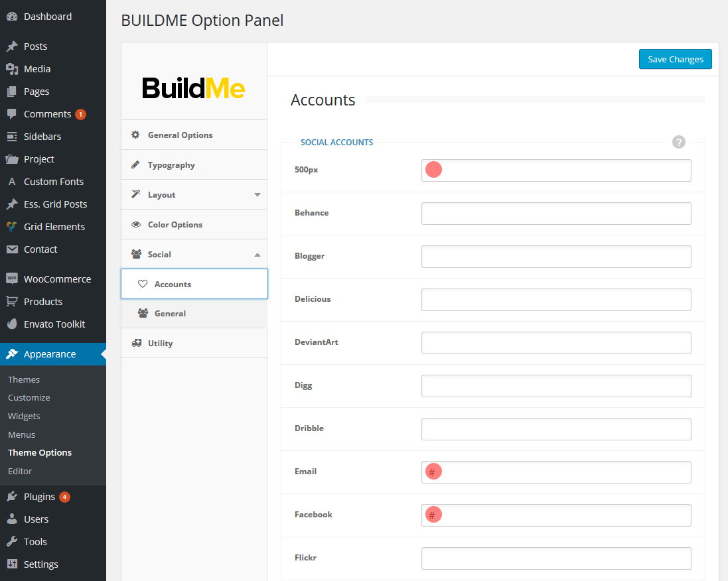Open the Customize link
Screen dimensions: 728x581
29,397
